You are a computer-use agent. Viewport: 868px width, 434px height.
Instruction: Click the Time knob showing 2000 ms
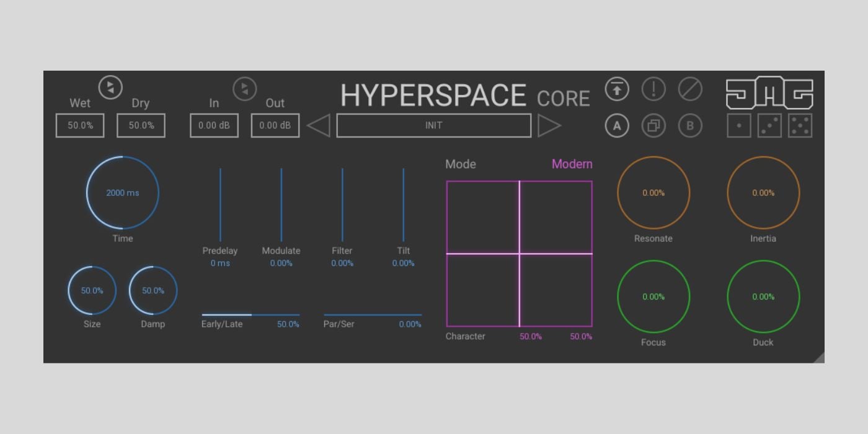coord(122,193)
